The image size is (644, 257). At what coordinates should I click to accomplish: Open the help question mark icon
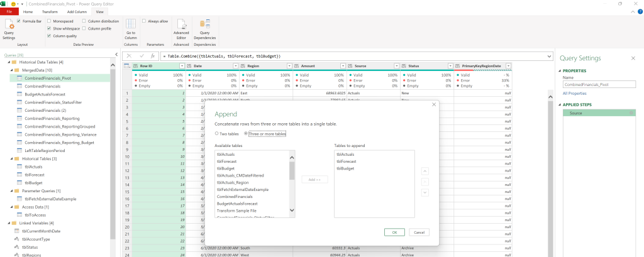pos(640,12)
